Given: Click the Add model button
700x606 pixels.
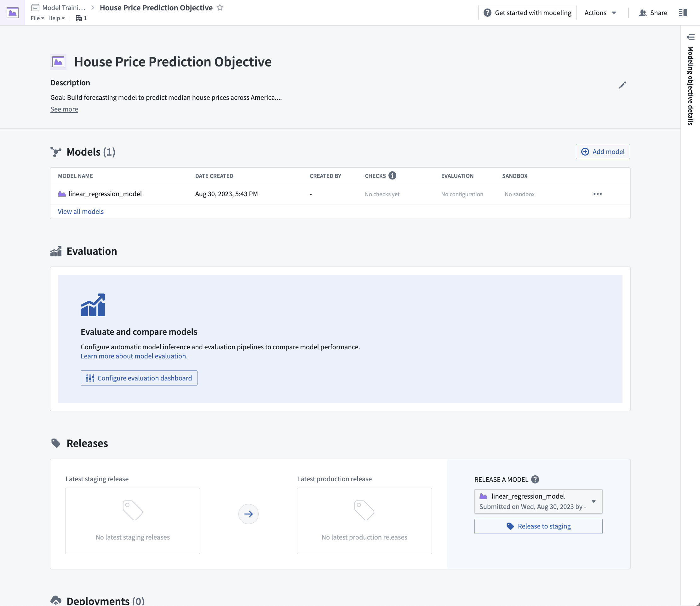Looking at the screenshot, I should 603,151.
